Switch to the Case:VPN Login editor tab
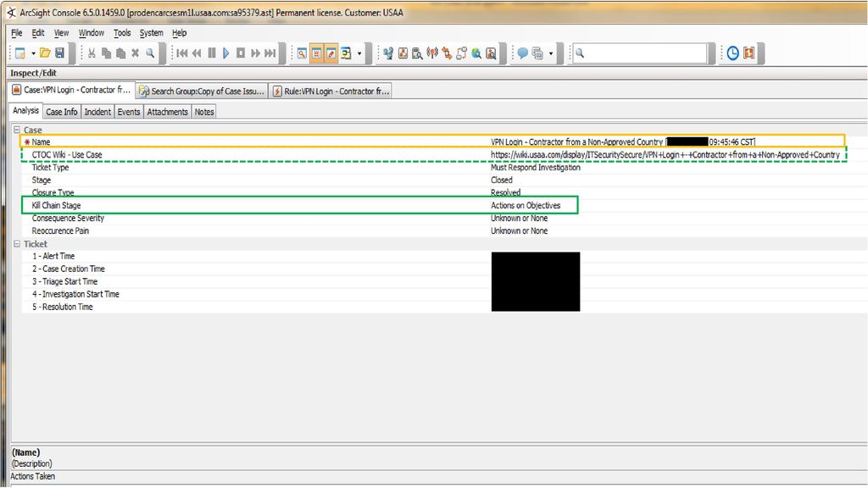 tap(72, 90)
